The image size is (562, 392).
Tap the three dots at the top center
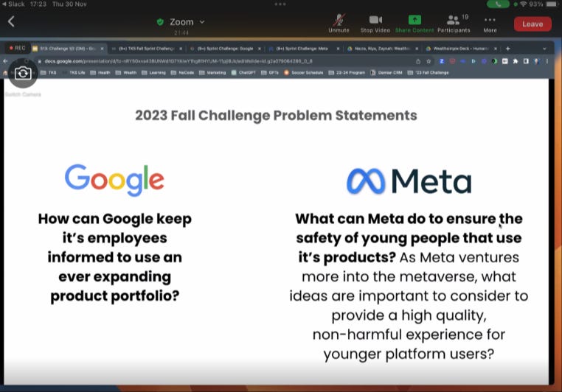tap(280, 4)
